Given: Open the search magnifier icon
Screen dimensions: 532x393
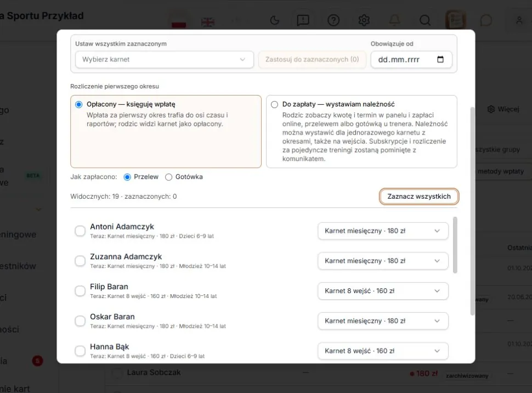Looking at the screenshot, I should pyautogui.click(x=425, y=20).
